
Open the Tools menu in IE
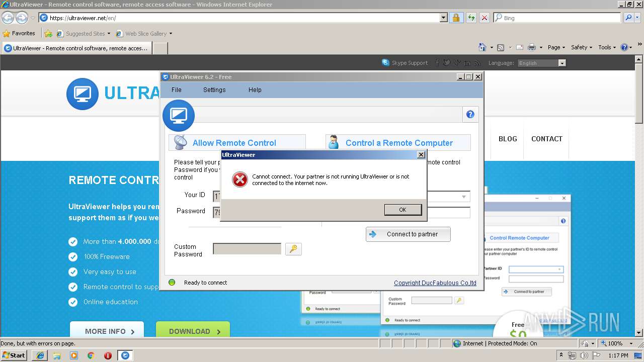tap(607, 47)
